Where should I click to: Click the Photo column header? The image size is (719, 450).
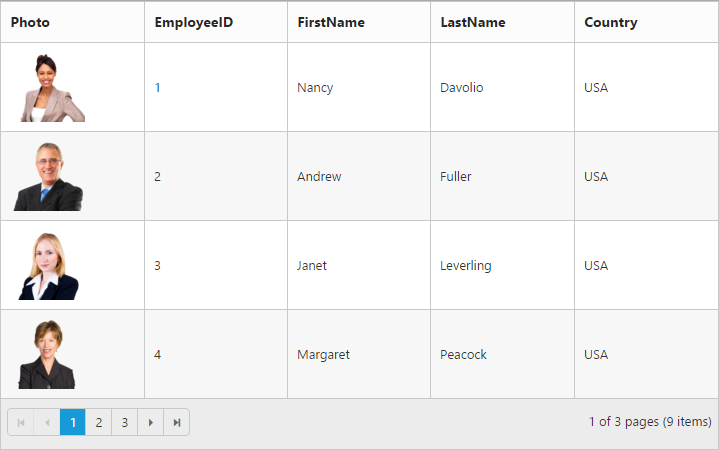72,22
